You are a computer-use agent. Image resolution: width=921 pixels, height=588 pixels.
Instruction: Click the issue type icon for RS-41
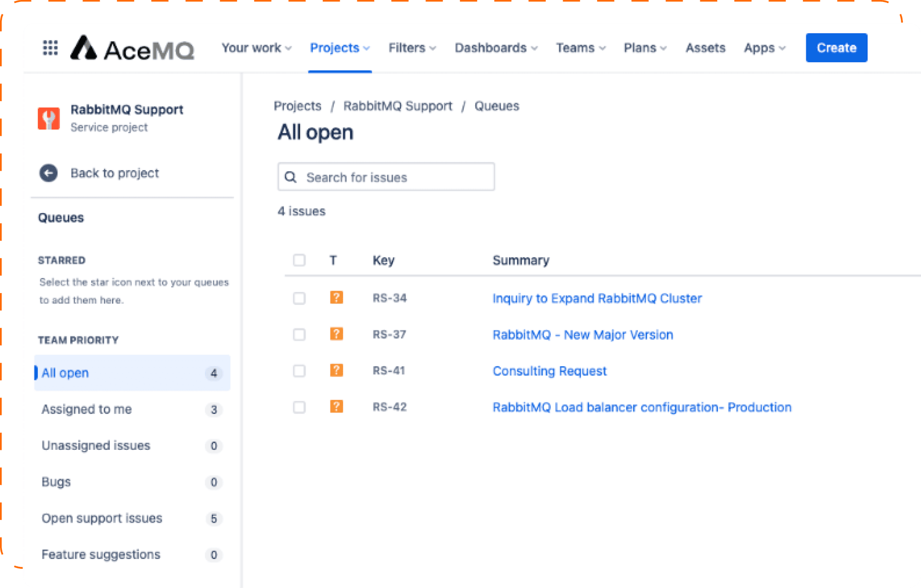(336, 371)
